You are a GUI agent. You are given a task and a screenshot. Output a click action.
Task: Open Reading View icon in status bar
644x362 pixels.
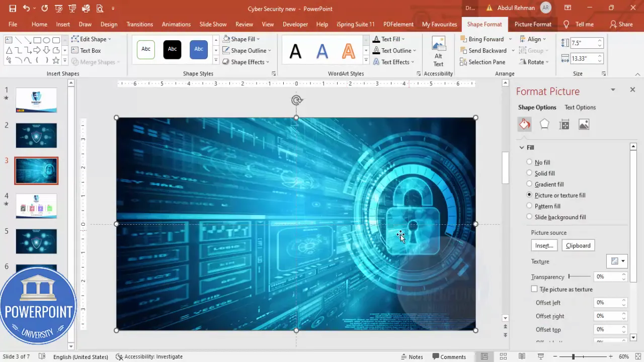tap(522, 356)
